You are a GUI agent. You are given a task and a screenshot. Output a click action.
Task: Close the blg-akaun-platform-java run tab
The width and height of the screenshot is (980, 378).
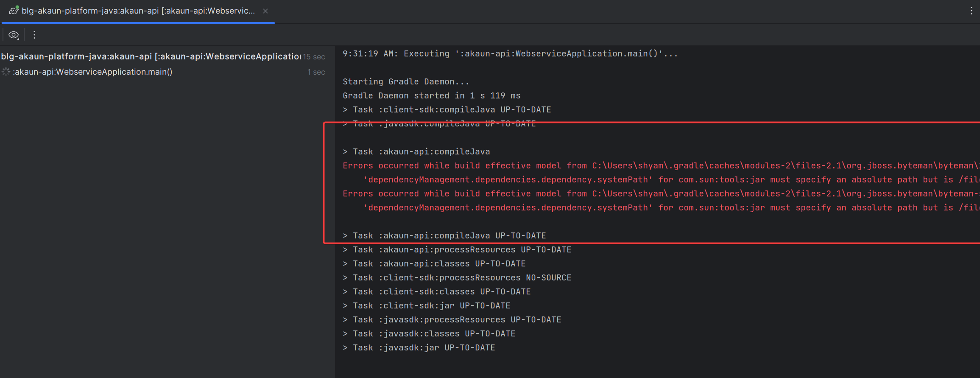(265, 11)
